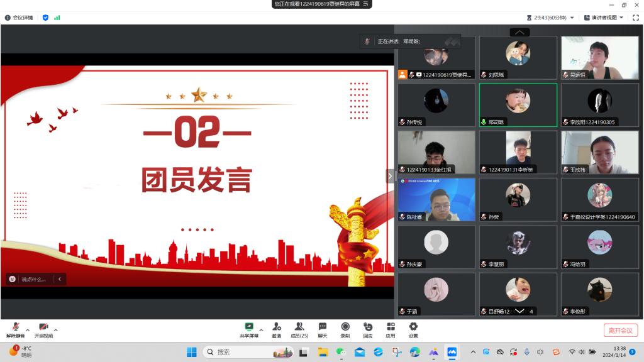
Task: Unmute the microphone with 解除静音
Action: (x=15, y=329)
